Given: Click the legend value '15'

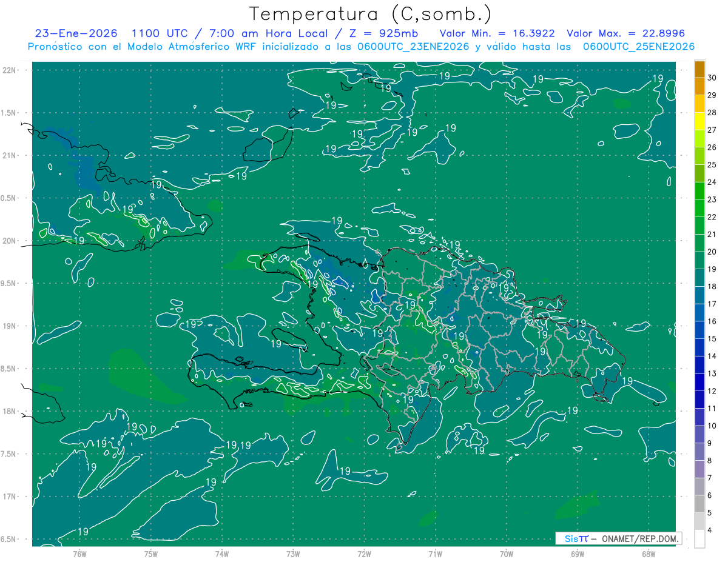Looking at the screenshot, I should tap(712, 338).
